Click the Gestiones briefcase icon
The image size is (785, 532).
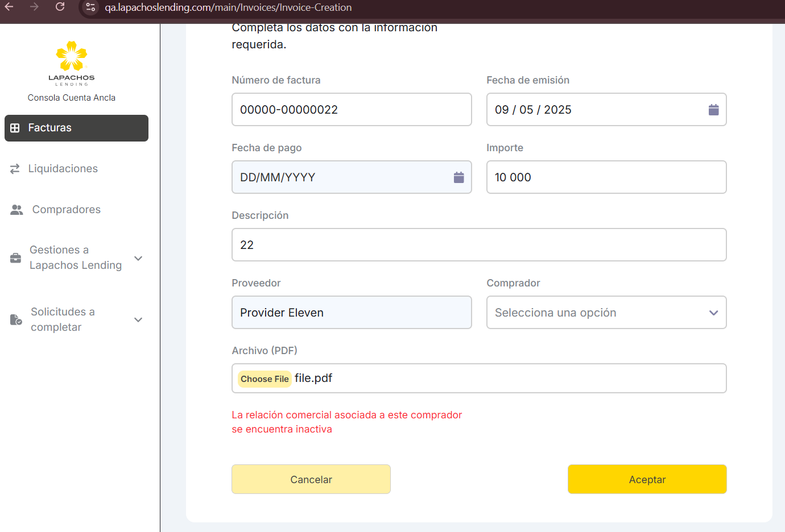pos(16,258)
